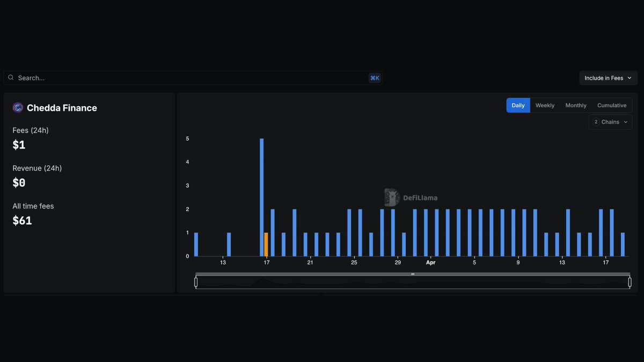Switch to the Daily tab
Viewport: 644px width, 362px height.
[518, 106]
